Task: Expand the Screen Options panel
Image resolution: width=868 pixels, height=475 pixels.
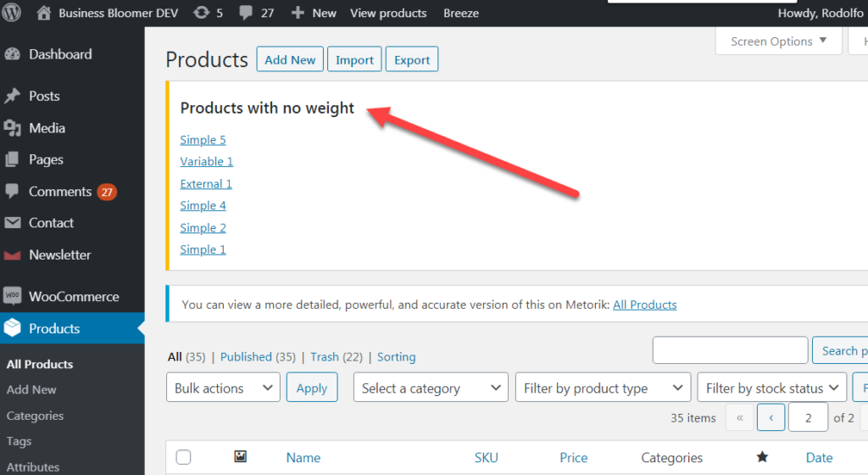Action: click(778, 42)
